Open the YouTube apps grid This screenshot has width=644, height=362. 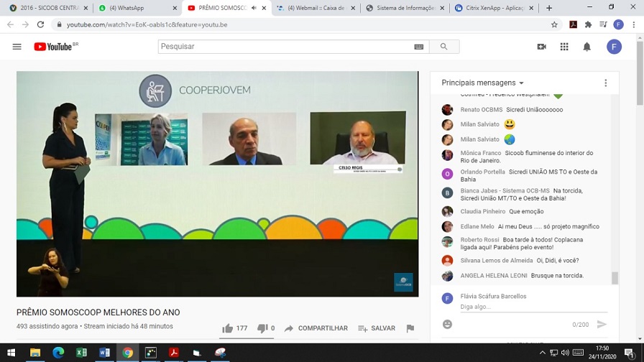(x=564, y=47)
